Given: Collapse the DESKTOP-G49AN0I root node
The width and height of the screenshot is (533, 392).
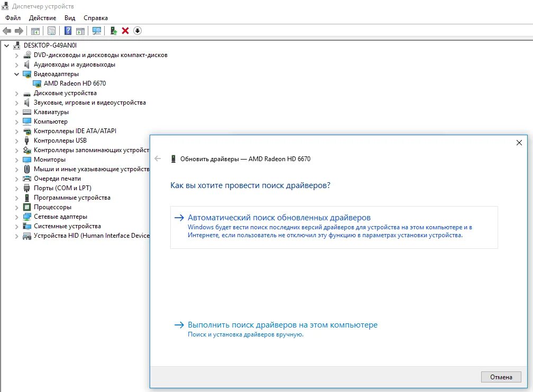Looking at the screenshot, I should pyautogui.click(x=6, y=45).
